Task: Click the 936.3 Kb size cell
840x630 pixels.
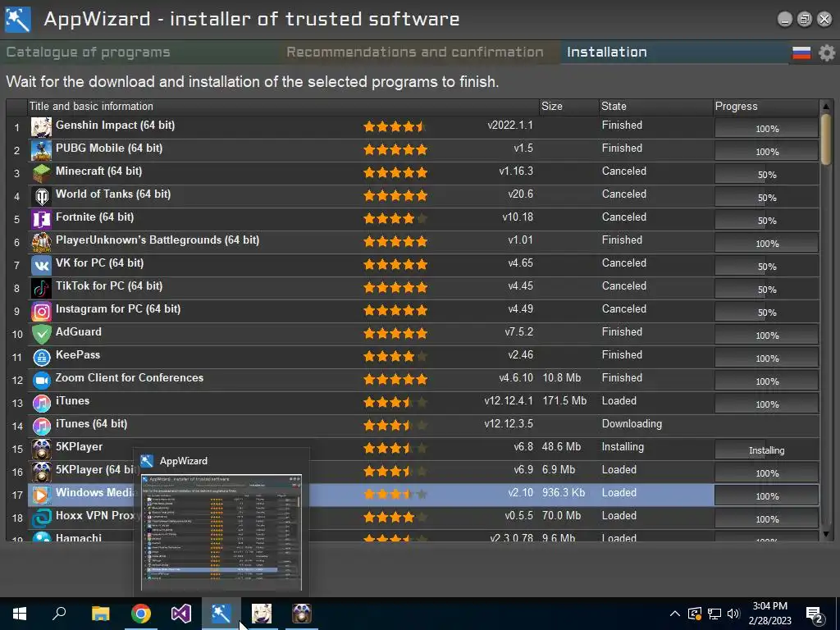Action: pyautogui.click(x=564, y=492)
